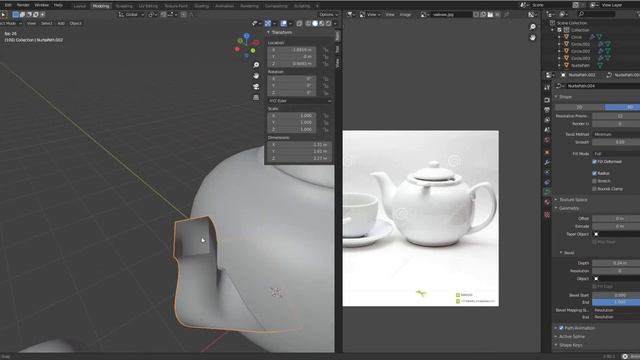The width and height of the screenshot is (640, 360).
Task: Click the teapot reference image
Action: click(420, 218)
